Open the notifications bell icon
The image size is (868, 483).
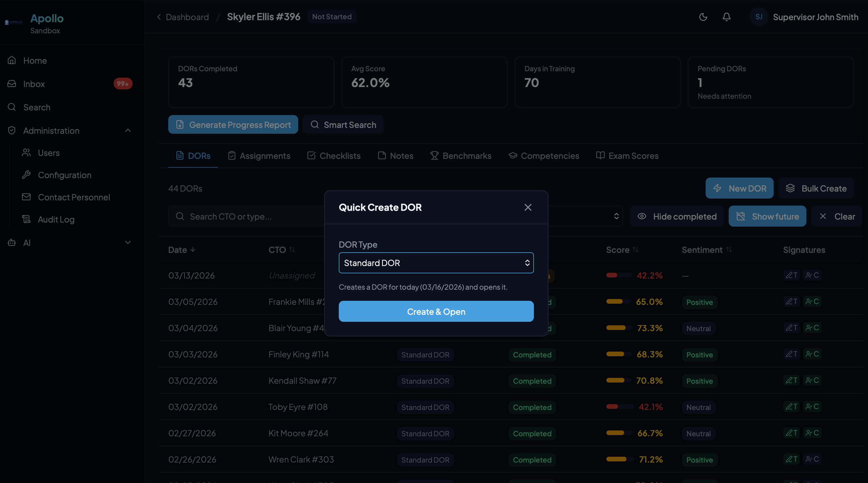click(726, 17)
